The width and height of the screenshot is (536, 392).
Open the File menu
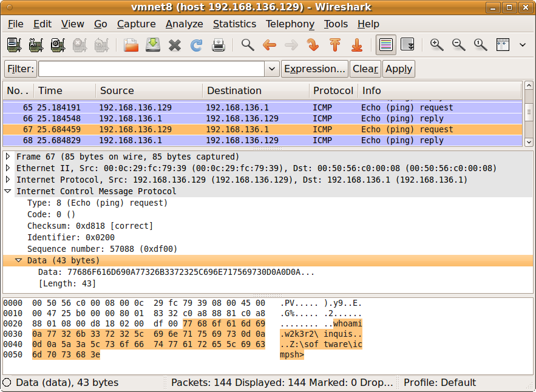click(16, 24)
